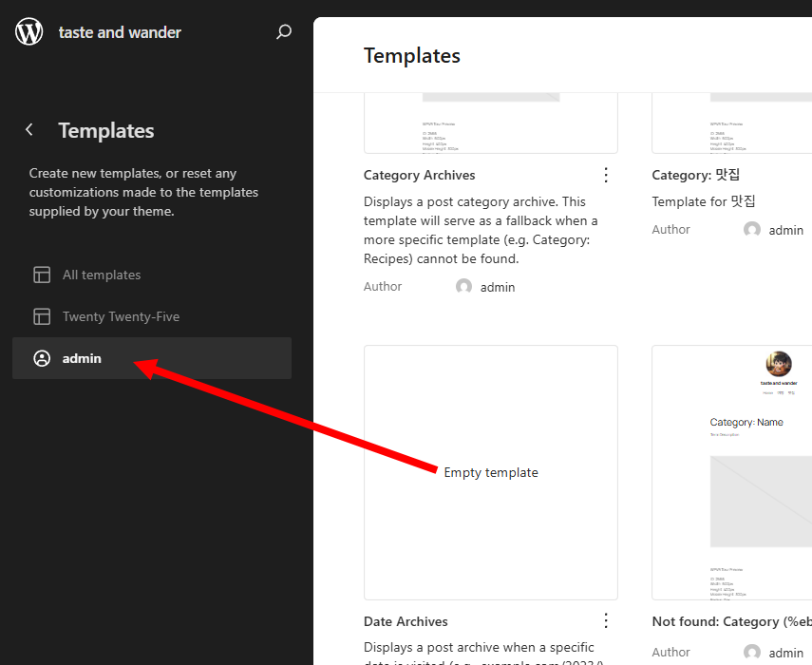812x665 pixels.
Task: Click the Templates sidebar heading
Action: coord(106,130)
